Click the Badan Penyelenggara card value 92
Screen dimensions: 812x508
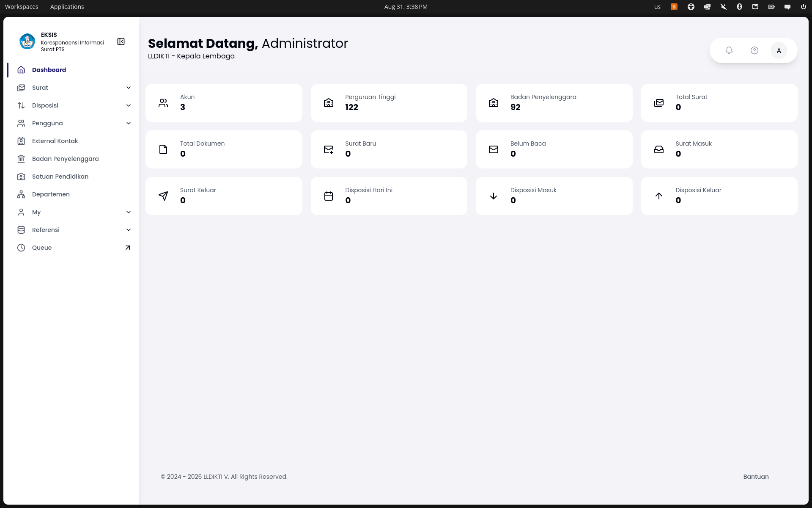[x=515, y=108]
